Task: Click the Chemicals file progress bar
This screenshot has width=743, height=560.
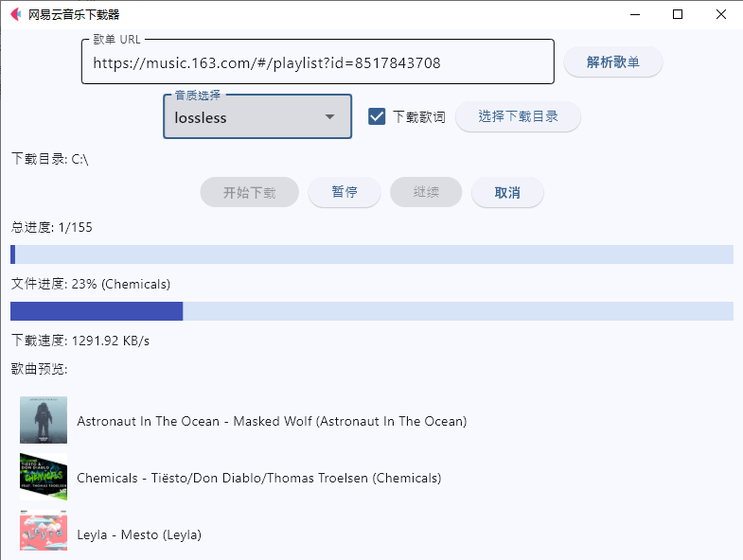Action: pyautogui.click(x=372, y=311)
